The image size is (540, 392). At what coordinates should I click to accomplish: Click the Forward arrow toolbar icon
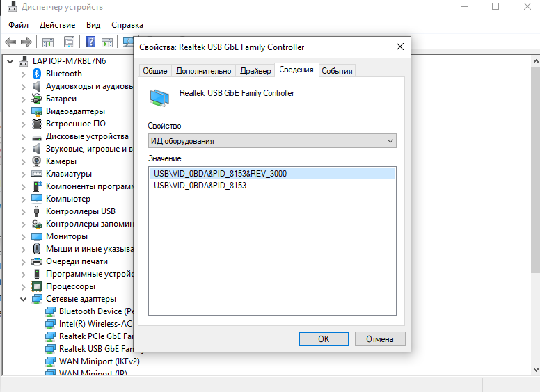26,42
